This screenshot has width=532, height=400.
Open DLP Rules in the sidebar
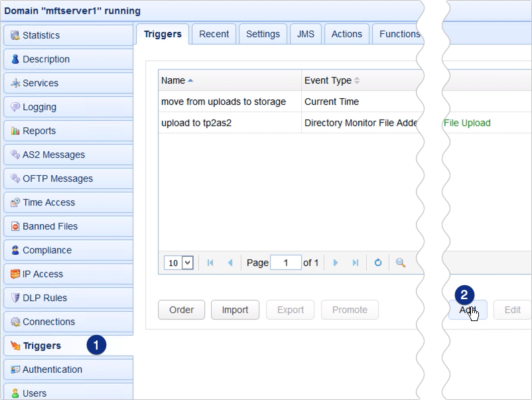[x=68, y=298]
